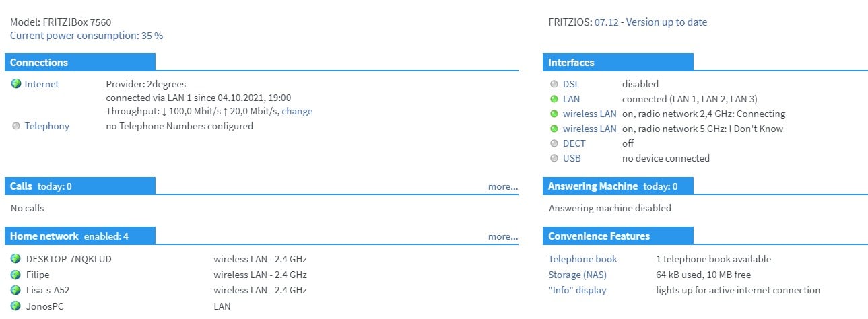This screenshot has width=868, height=319.
Task: Click the grey Telephony status icon
Action: click(16, 126)
